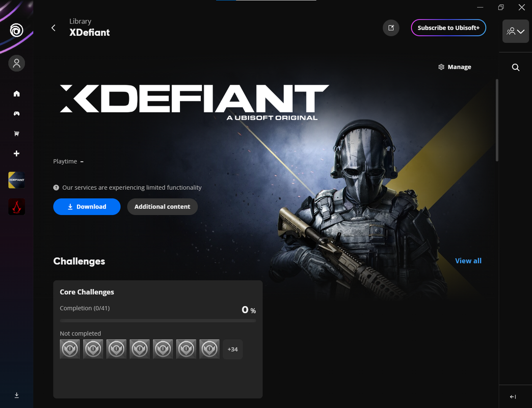Image resolution: width=532 pixels, height=408 pixels.
Task: Expand the +34 more challenges badge
Action: [233, 349]
